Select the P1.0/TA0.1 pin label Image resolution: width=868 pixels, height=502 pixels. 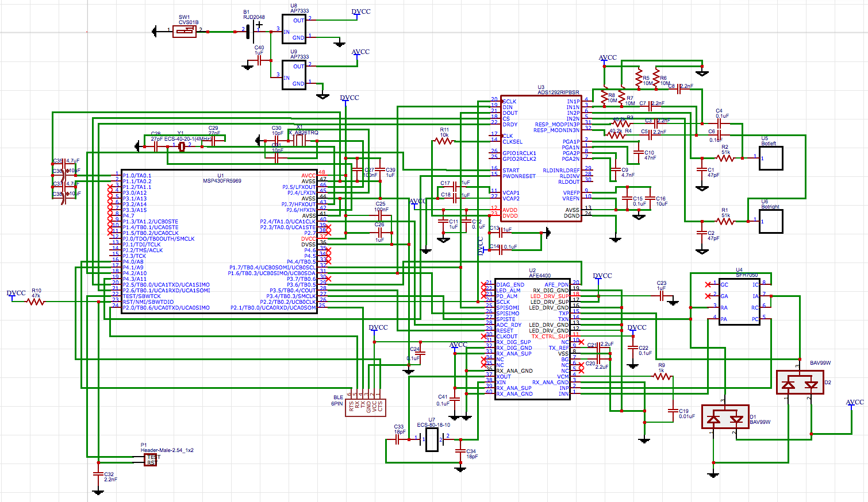(137, 175)
